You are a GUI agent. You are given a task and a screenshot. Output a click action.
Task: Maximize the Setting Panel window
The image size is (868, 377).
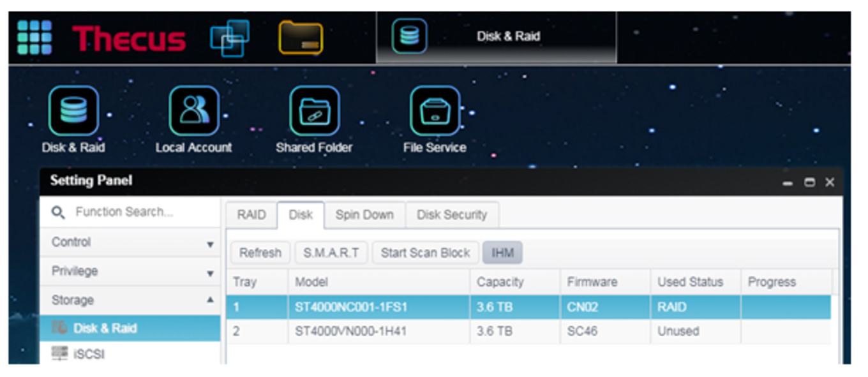pyautogui.click(x=809, y=182)
